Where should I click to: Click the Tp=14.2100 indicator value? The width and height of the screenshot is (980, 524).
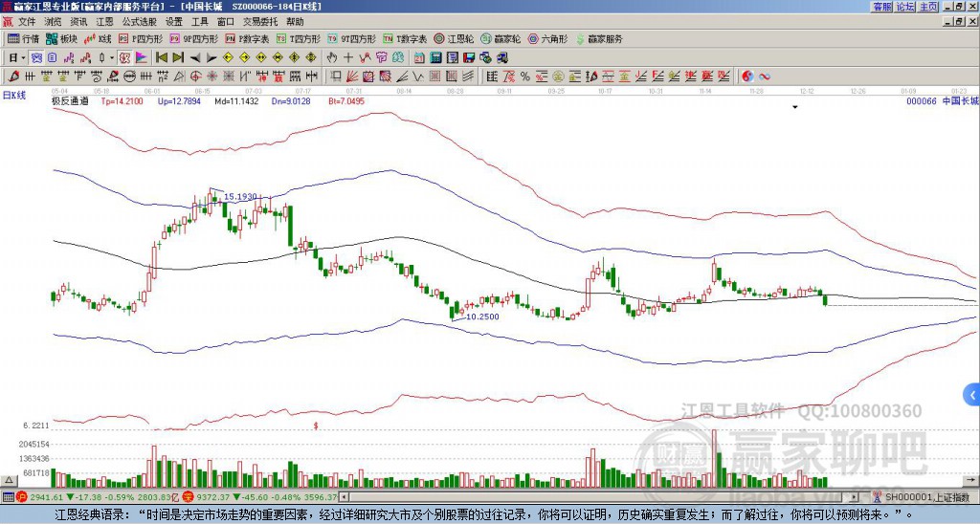coord(122,101)
